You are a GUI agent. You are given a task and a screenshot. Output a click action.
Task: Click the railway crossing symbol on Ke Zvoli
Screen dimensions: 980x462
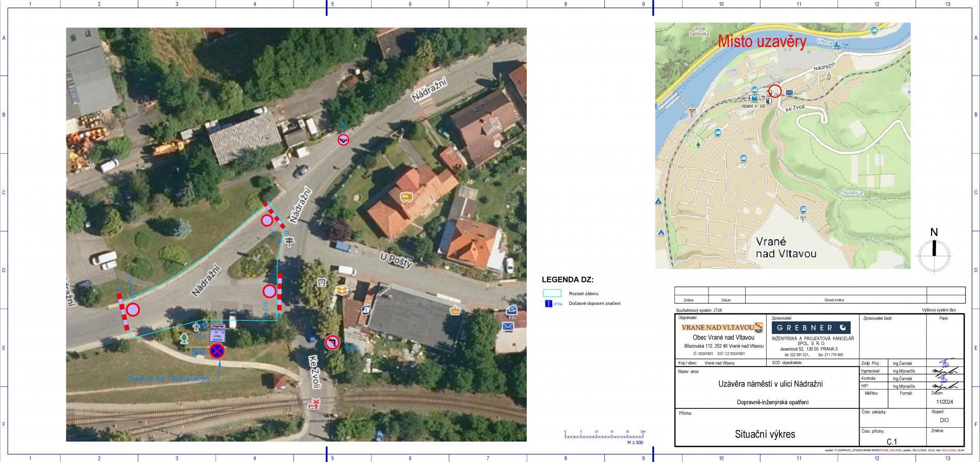314,404
